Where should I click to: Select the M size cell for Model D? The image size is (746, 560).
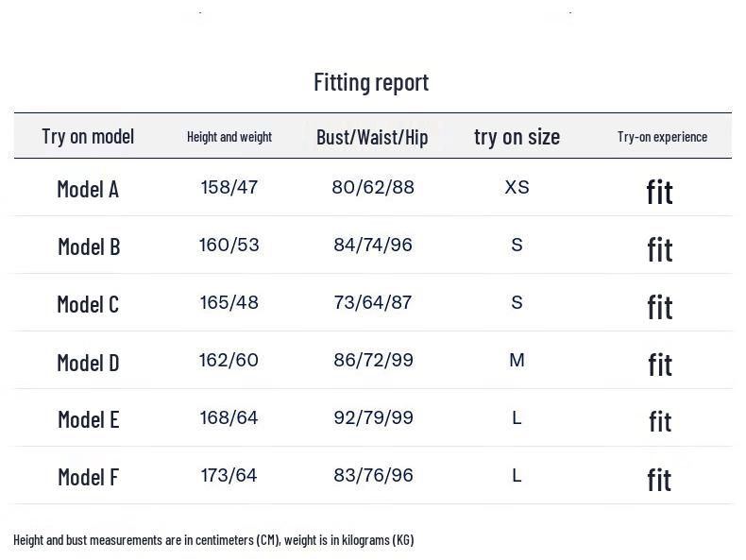click(517, 360)
